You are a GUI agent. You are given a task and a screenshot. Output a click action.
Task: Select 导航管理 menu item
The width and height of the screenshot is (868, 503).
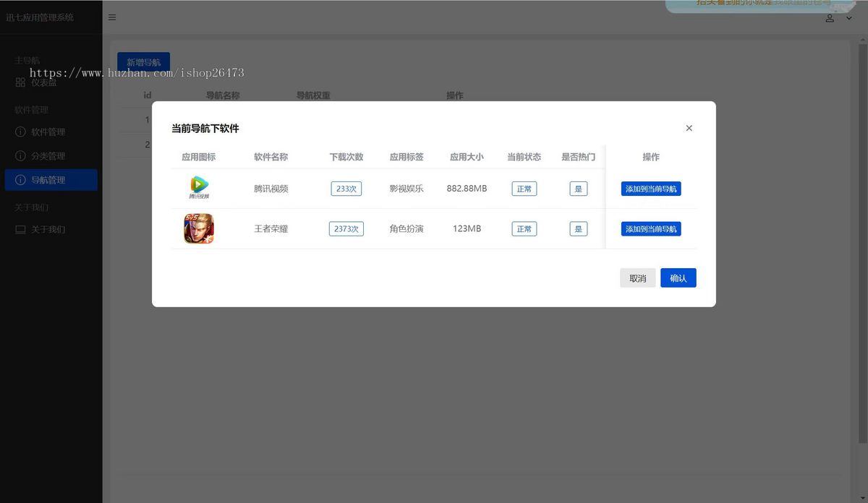coord(51,179)
